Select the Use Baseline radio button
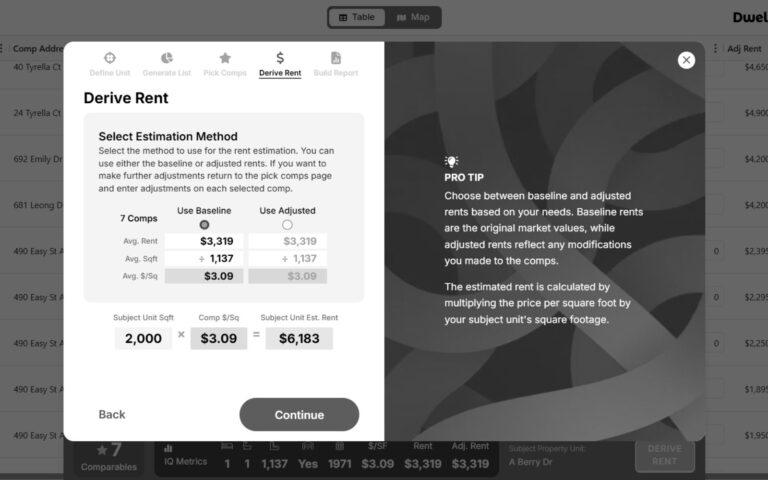 pyautogui.click(x=204, y=225)
